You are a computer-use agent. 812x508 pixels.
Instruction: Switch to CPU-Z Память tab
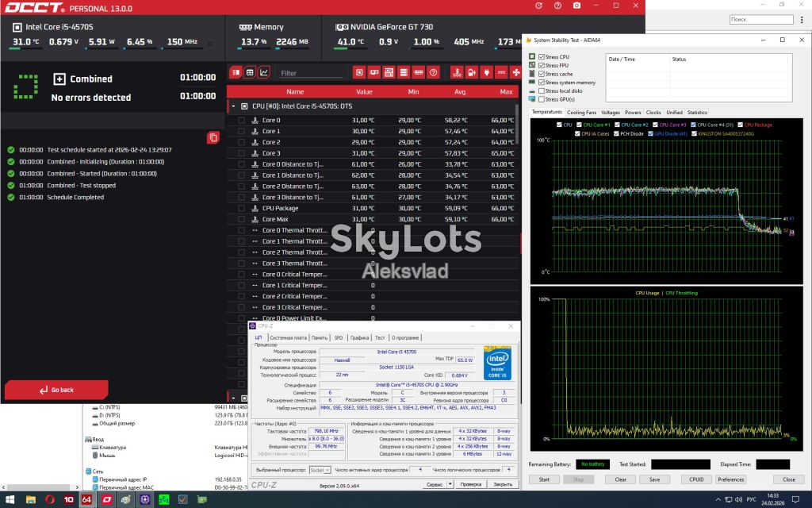click(320, 337)
